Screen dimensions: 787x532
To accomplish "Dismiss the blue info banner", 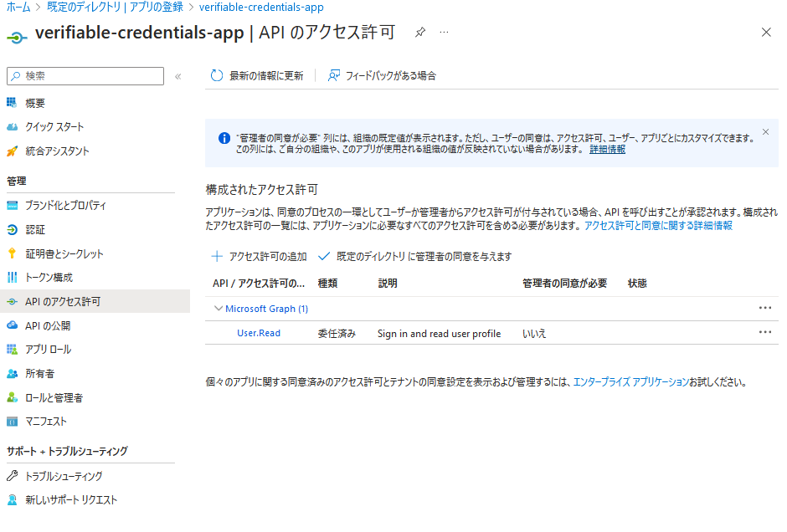I will 765,132.
